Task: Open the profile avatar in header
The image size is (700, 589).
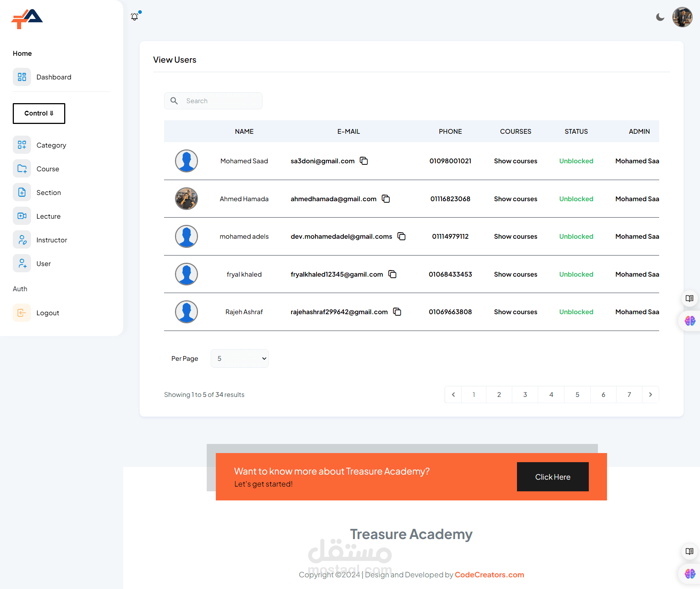Action: (x=682, y=17)
